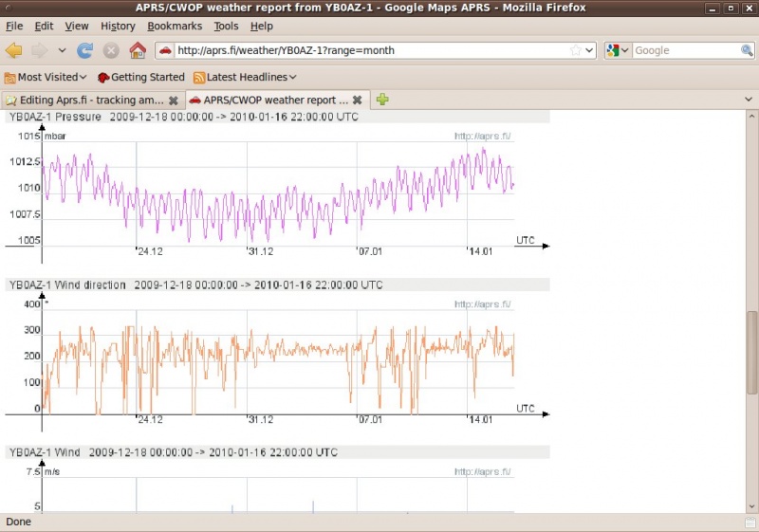Image resolution: width=759 pixels, height=532 pixels.
Task: Click the site identity icon in URL bar
Action: 165,50
